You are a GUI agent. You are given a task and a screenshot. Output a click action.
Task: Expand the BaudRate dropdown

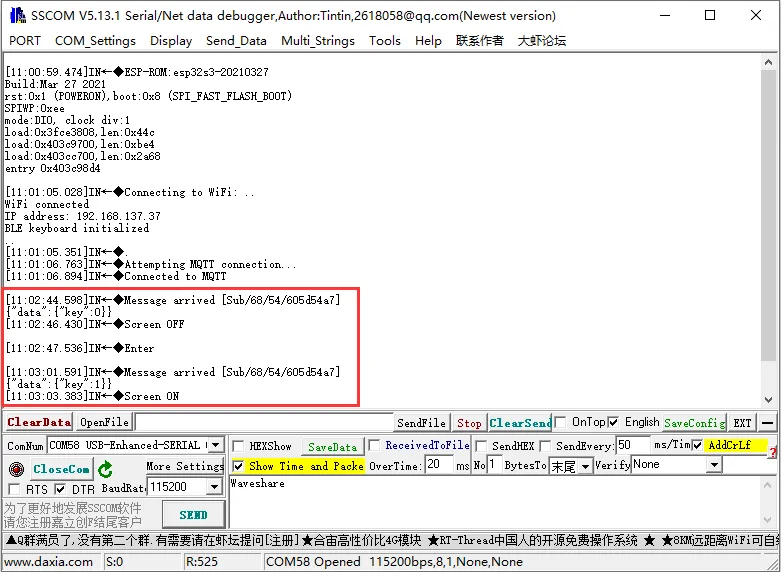tap(214, 487)
